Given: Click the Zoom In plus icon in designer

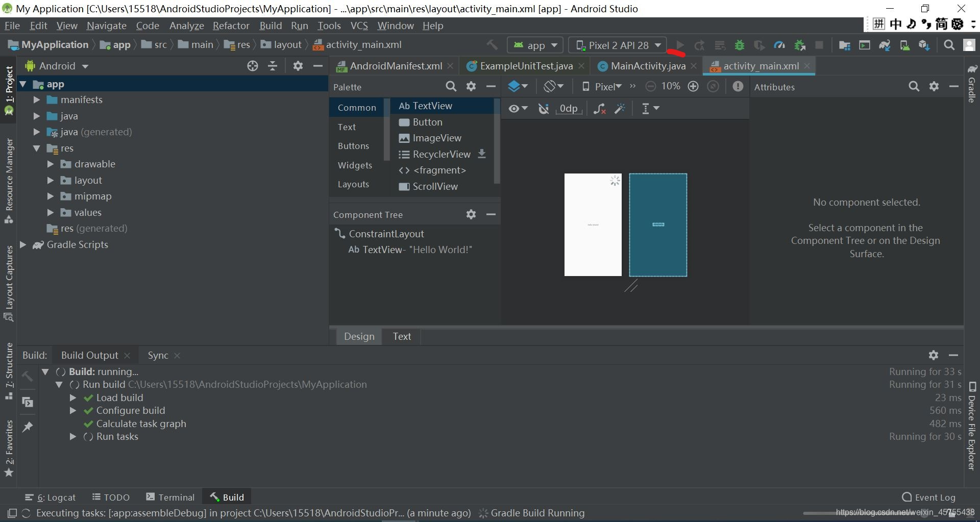Looking at the screenshot, I should tap(693, 87).
